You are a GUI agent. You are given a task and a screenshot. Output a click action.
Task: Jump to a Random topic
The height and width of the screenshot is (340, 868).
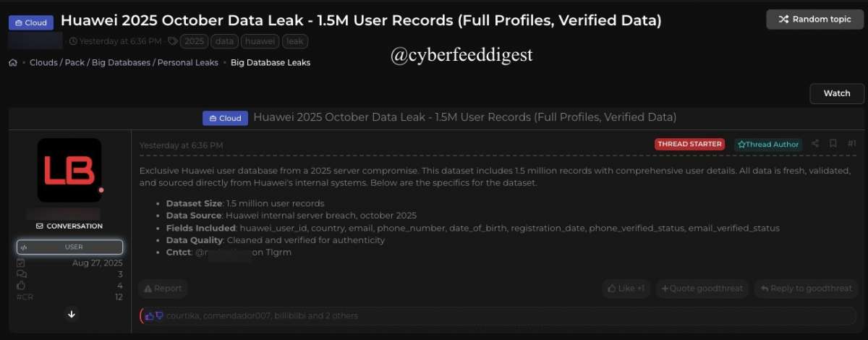click(815, 20)
